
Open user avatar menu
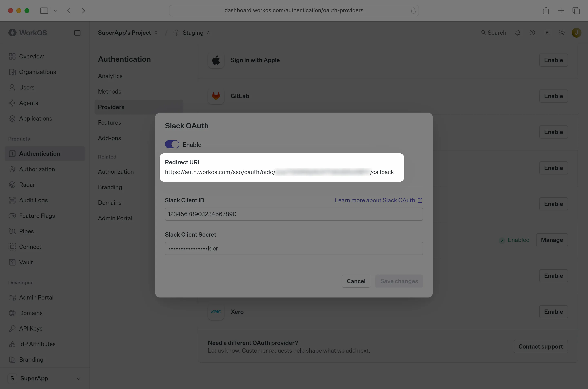click(576, 32)
